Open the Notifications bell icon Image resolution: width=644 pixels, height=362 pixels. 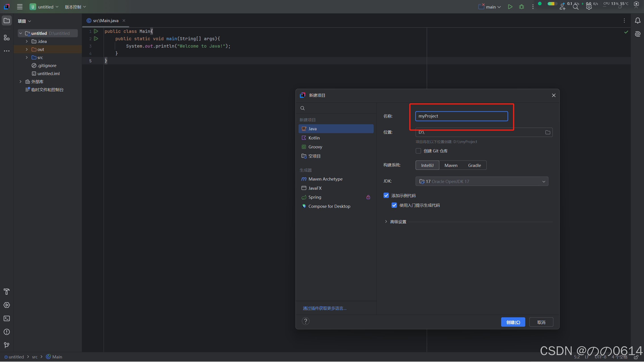pos(638,21)
